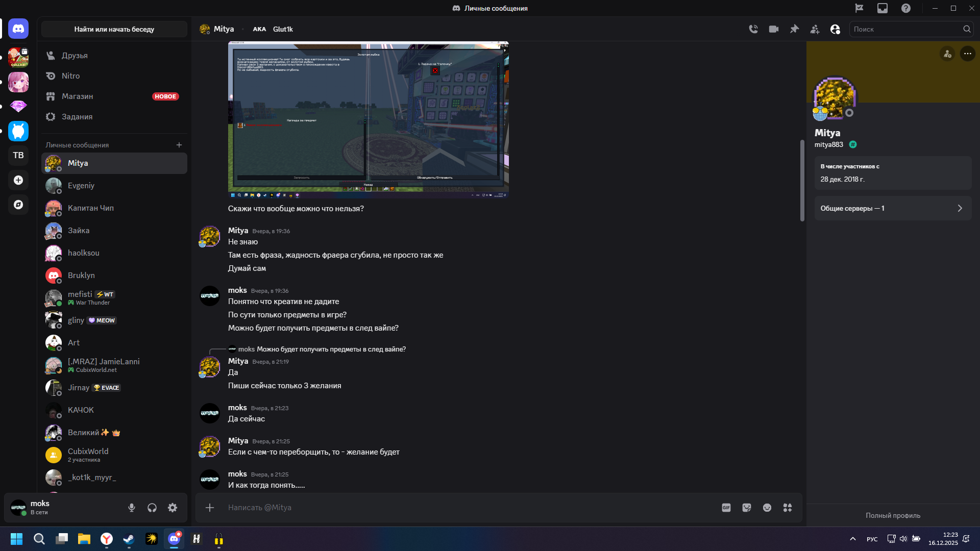Toggle the user profile panel
980x551 pixels.
pos(835,29)
